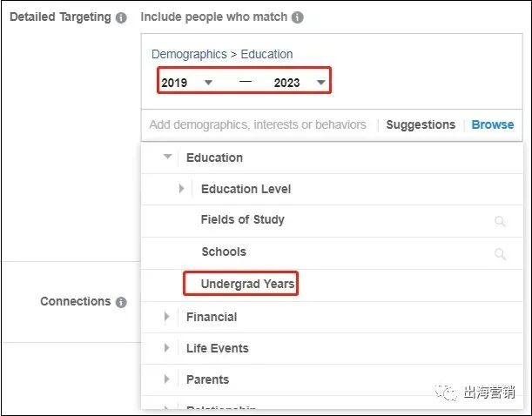This screenshot has width=532, height=416.
Task: Select Fields of Study option
Action: [x=242, y=219]
